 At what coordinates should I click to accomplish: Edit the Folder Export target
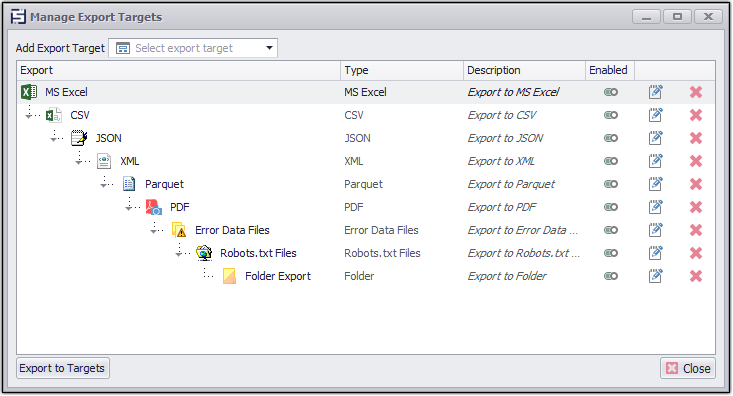(655, 276)
